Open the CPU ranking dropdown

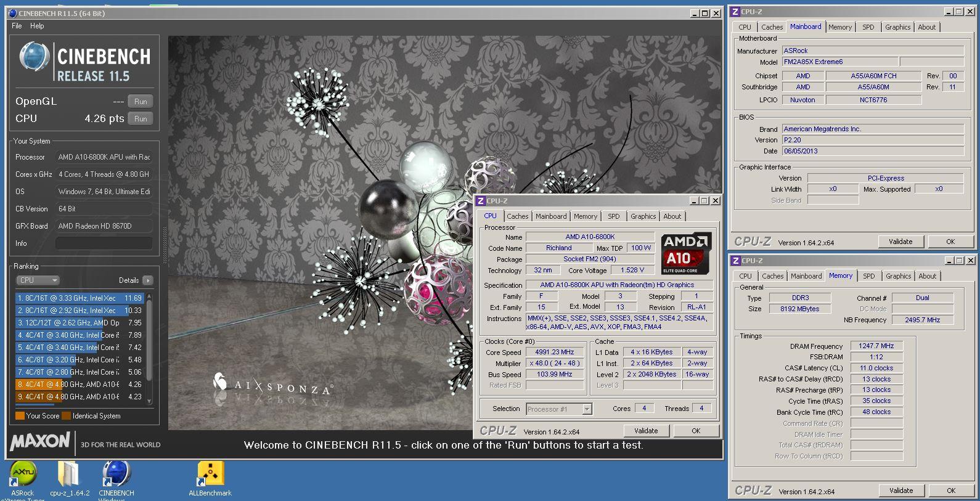point(38,280)
